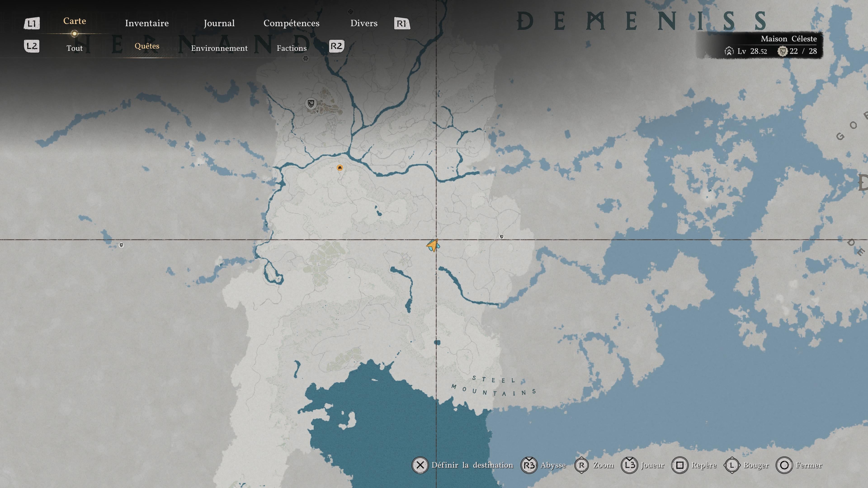
Task: Open the Carte tab
Action: pyautogui.click(x=74, y=21)
